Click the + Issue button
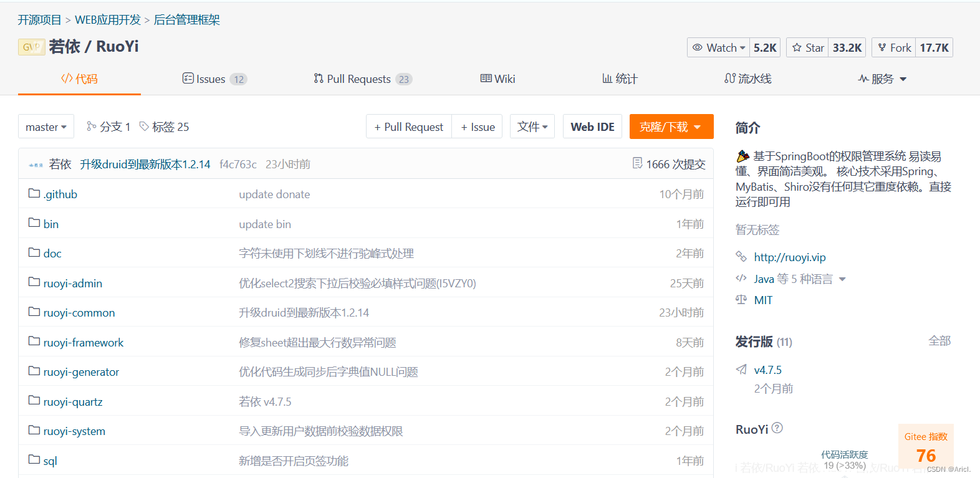980x478 pixels. [478, 127]
